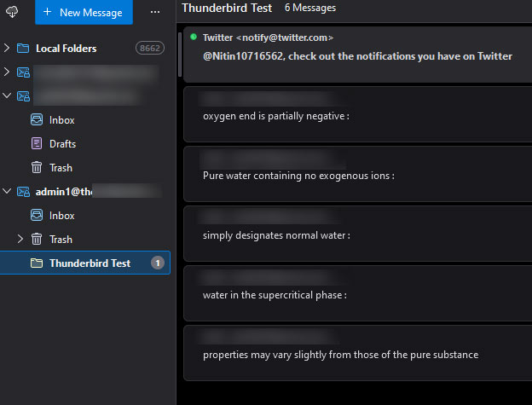This screenshot has height=405, width=532.
Task: Collapse the second blurred mail account
Action: (x=7, y=95)
